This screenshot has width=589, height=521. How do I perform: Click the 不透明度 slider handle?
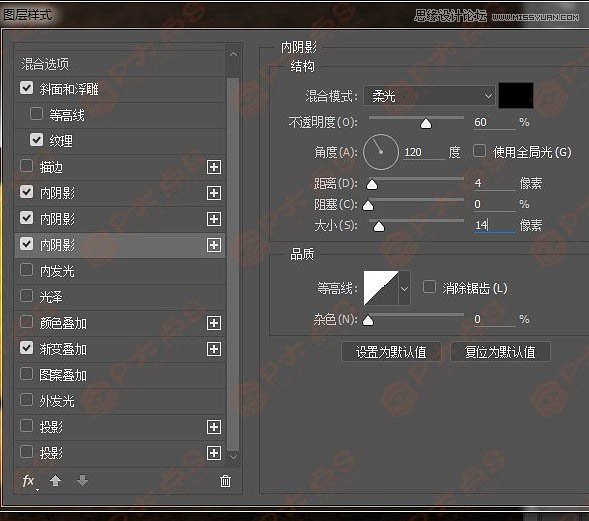(x=426, y=124)
